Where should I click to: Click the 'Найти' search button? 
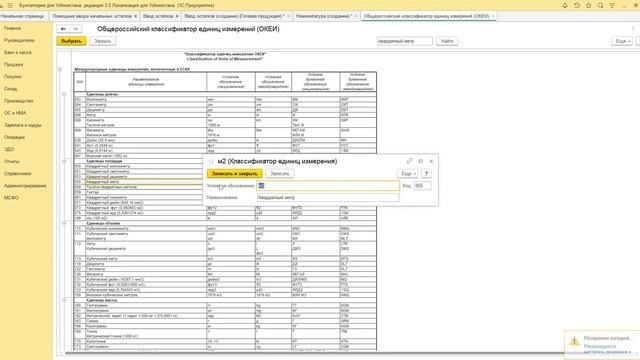pos(447,41)
